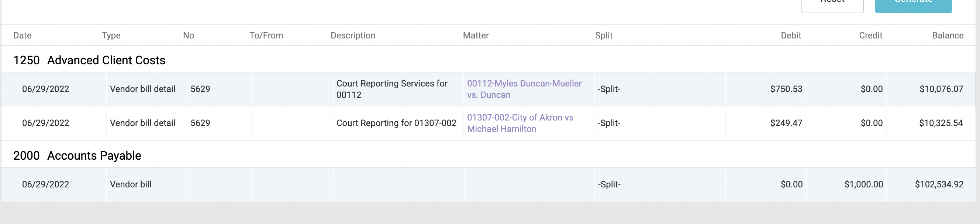Click the $249.47 debit amount cell
This screenshot has width=980, height=224.
tap(786, 123)
